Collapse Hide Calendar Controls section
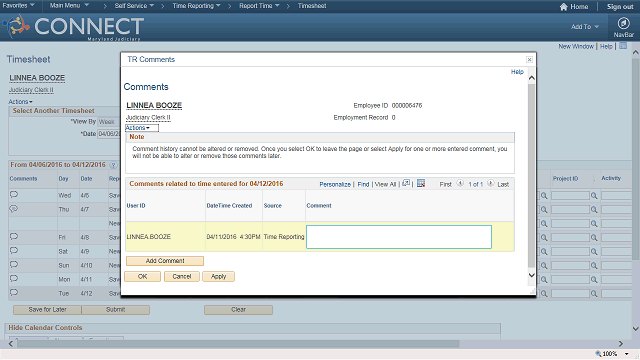The width and height of the screenshot is (640, 360). 45,327
